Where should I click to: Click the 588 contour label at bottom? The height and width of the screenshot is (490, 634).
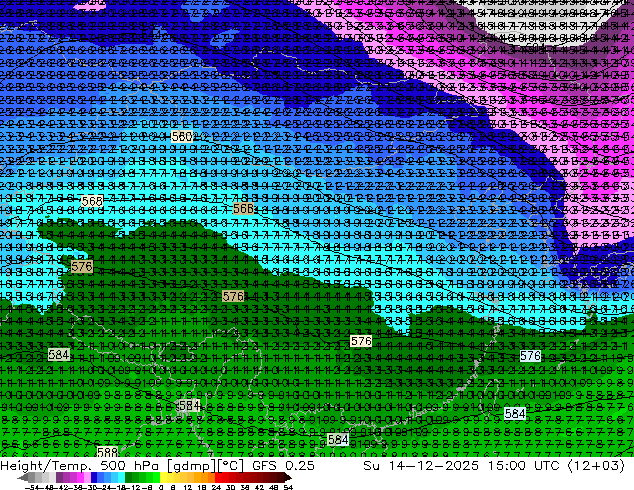coord(107,452)
